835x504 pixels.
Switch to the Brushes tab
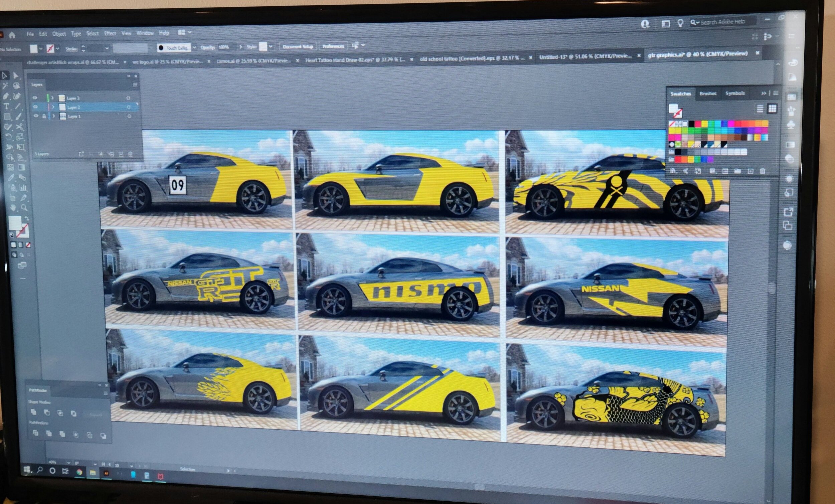pyautogui.click(x=708, y=93)
